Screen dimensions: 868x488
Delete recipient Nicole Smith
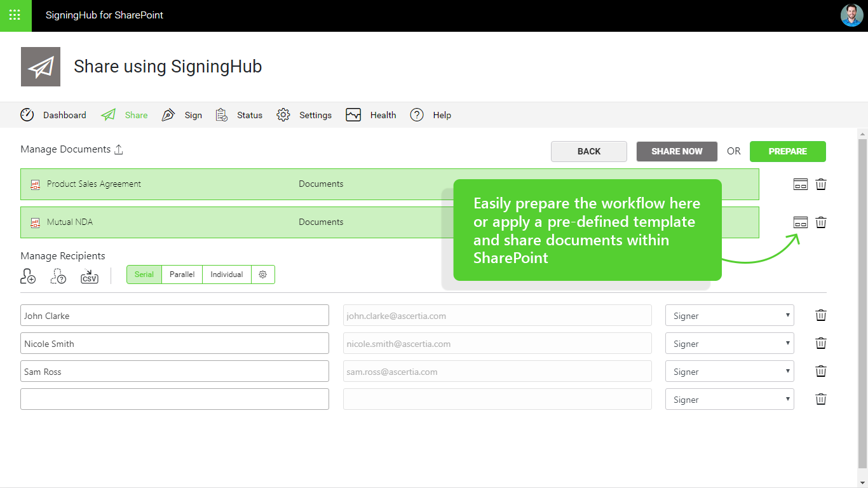tap(821, 343)
